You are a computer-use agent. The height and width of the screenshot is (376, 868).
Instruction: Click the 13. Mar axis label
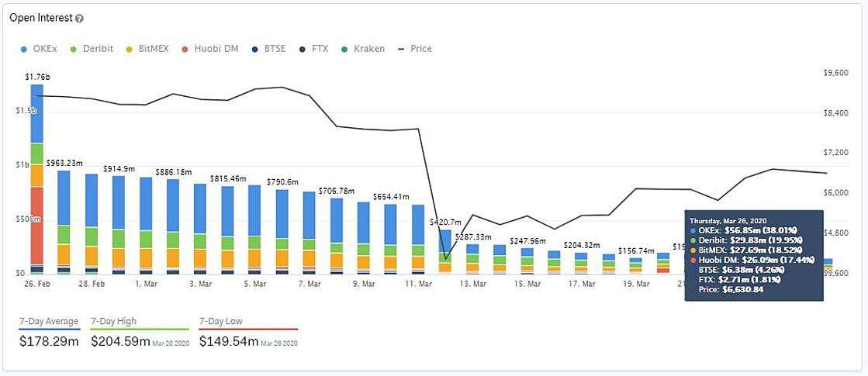click(x=472, y=284)
